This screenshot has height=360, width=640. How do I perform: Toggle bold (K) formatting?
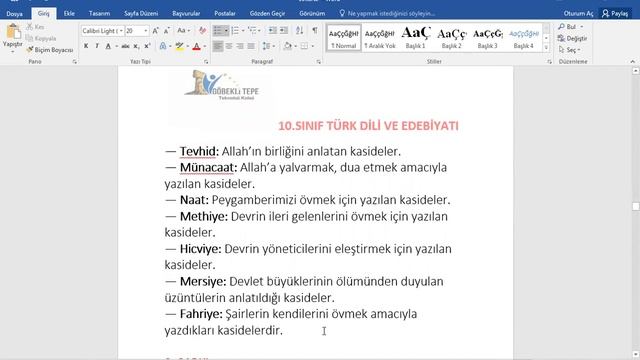(x=86, y=46)
